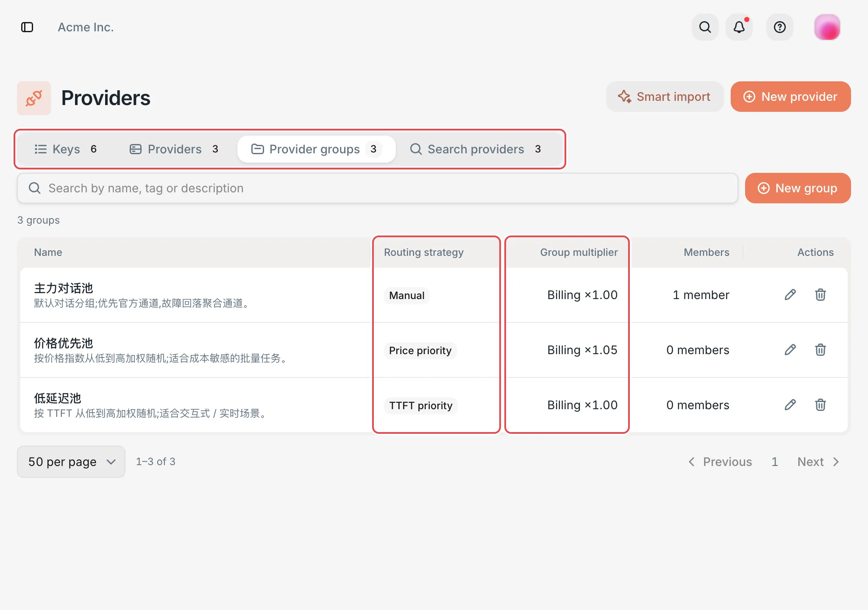Go to the Previous page
868x610 pixels.
pyautogui.click(x=720, y=462)
